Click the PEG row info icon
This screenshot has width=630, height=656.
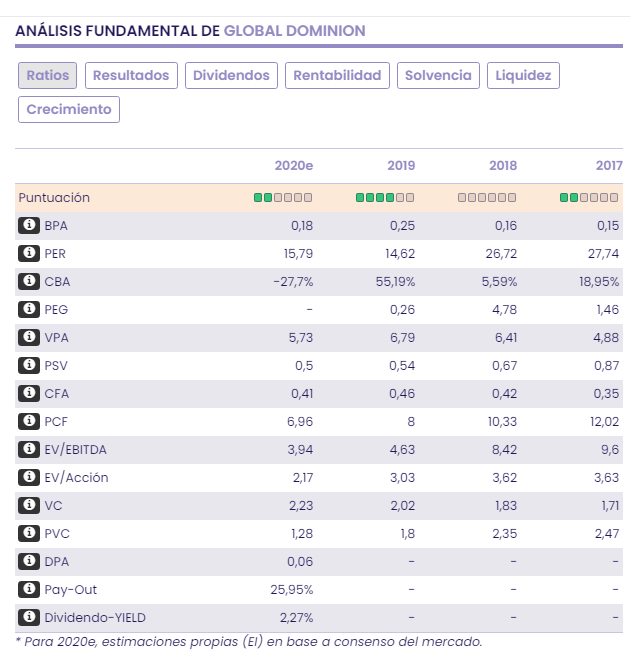point(28,310)
